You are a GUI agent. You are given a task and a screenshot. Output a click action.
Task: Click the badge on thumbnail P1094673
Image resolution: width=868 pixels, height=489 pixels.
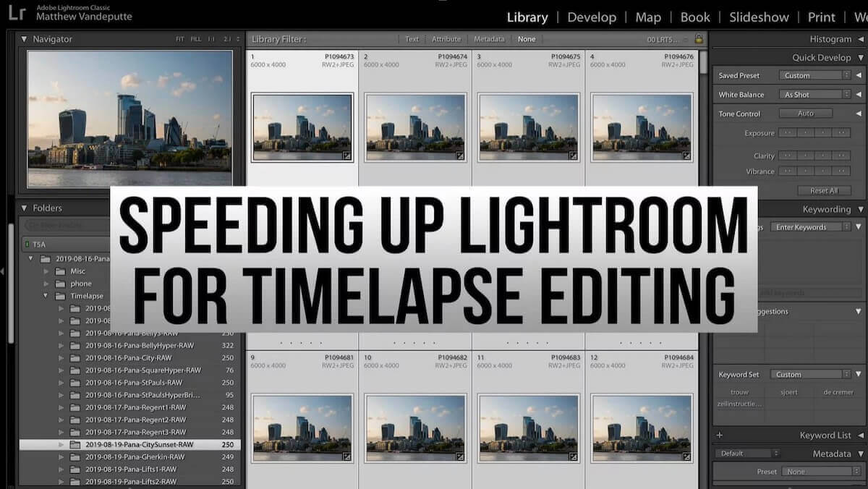click(347, 156)
